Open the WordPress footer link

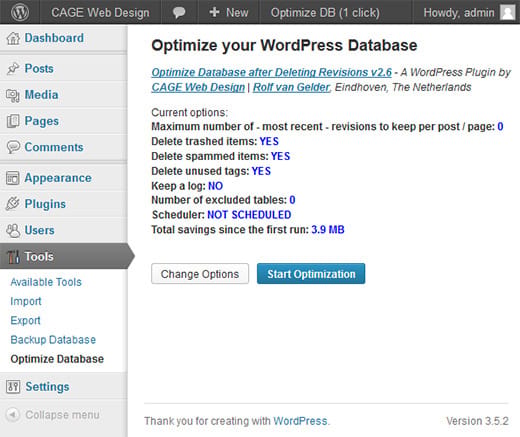[300, 421]
